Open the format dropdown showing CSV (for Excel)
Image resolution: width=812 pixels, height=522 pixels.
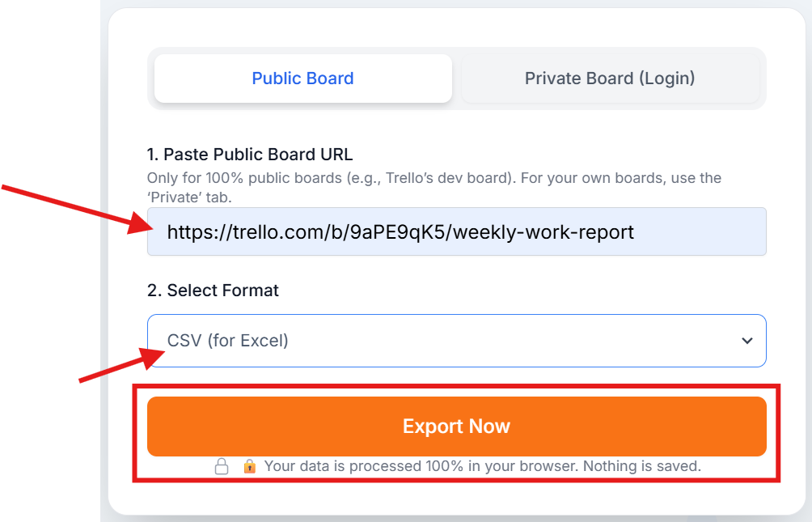tap(456, 341)
